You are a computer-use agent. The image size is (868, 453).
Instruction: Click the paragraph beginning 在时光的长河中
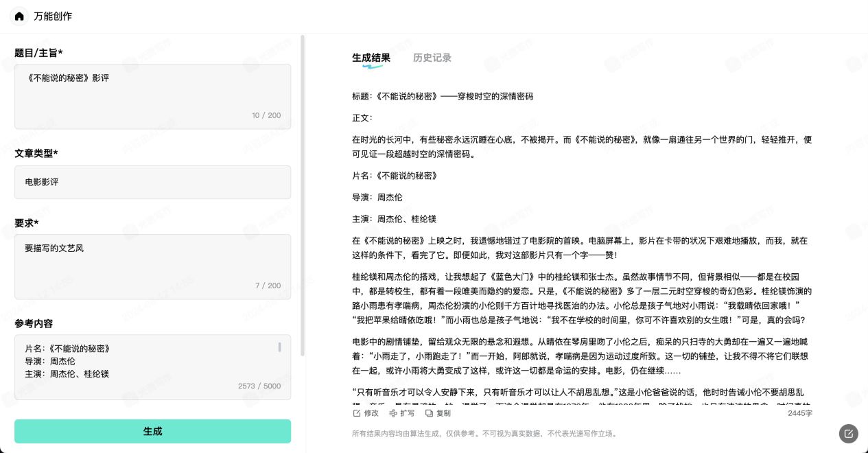click(582, 147)
